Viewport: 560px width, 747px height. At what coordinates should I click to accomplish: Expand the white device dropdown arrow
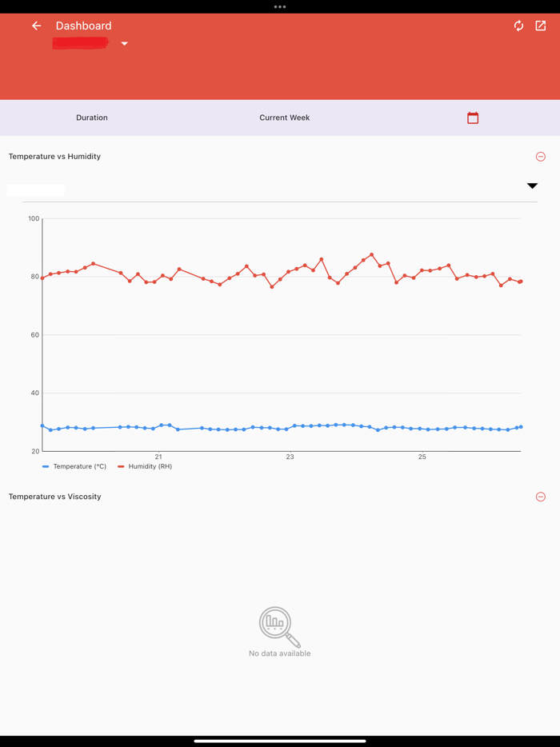(x=124, y=44)
